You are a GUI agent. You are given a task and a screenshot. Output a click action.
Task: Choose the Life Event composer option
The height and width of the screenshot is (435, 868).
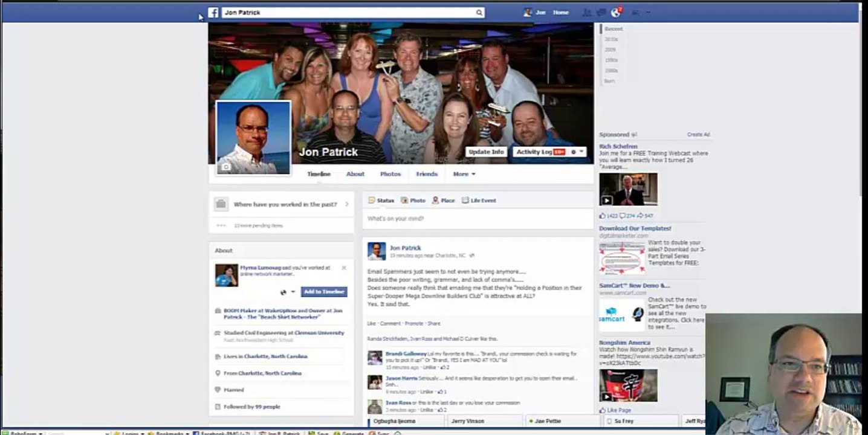click(x=479, y=201)
